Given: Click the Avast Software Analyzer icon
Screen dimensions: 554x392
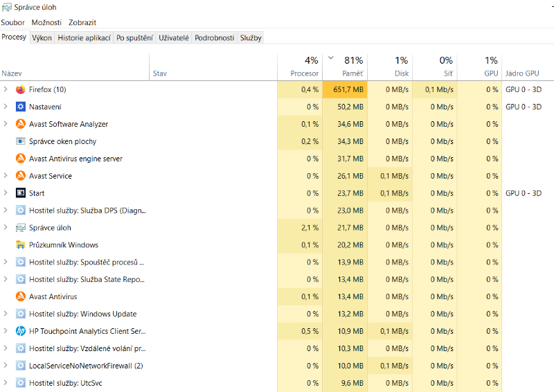Looking at the screenshot, I should click(x=21, y=124).
